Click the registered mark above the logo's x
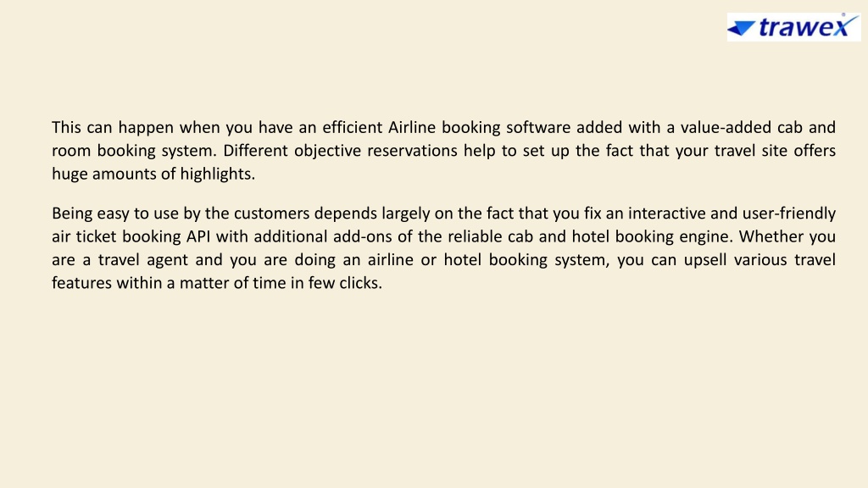 coord(843,15)
